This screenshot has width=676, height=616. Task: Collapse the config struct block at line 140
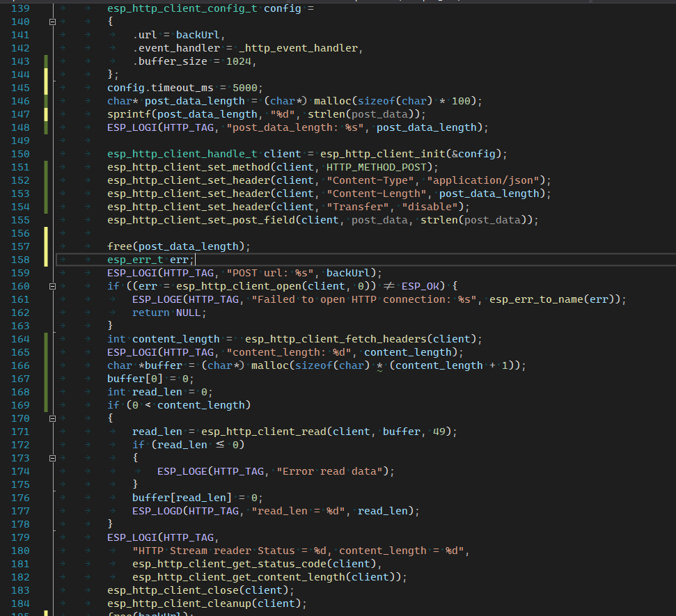tap(53, 22)
